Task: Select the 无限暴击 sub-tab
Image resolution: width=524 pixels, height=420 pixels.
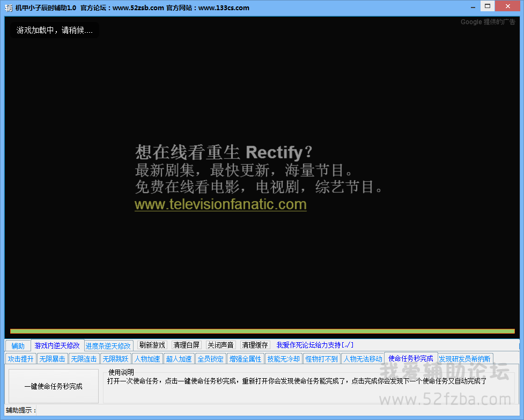Action: point(52,359)
